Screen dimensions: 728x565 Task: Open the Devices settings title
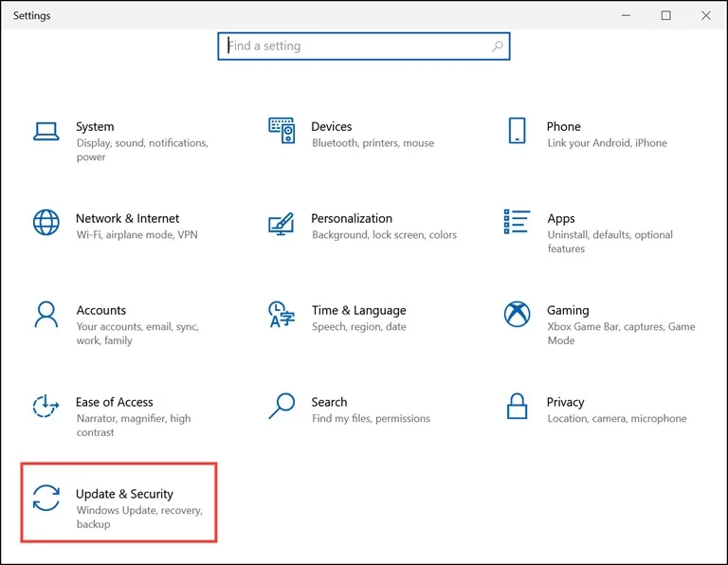click(x=332, y=127)
